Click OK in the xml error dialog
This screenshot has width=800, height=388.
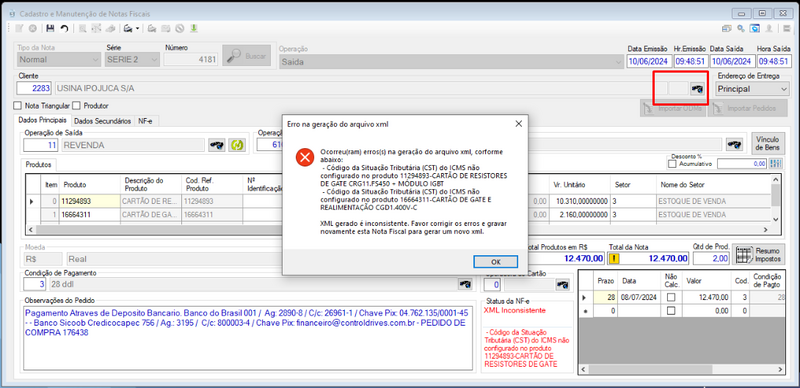click(x=495, y=261)
